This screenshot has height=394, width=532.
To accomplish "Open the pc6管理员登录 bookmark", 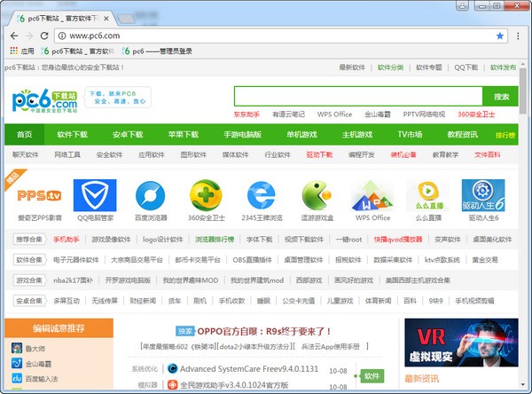I will [157, 51].
